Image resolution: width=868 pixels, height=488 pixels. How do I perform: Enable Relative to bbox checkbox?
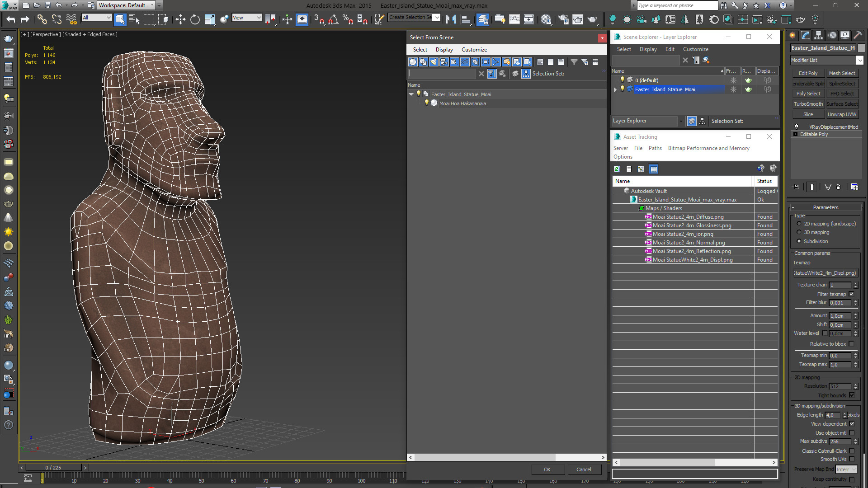pos(852,344)
